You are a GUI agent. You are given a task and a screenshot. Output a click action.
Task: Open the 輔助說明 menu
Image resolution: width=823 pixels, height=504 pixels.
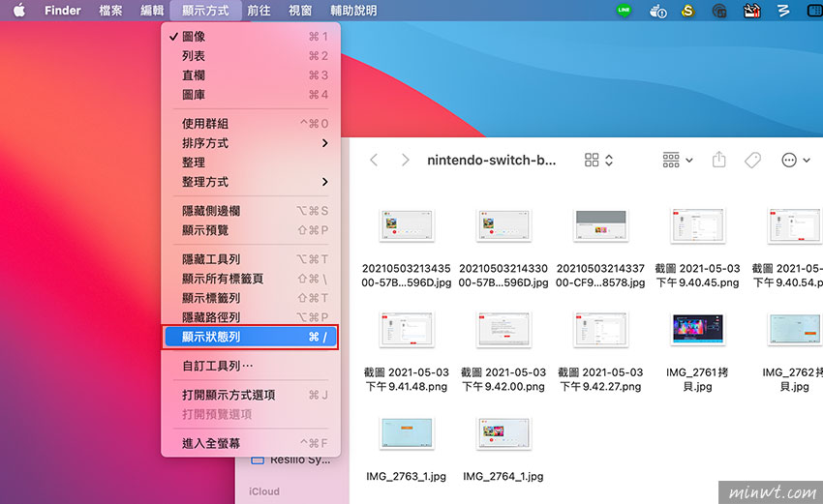coord(353,11)
